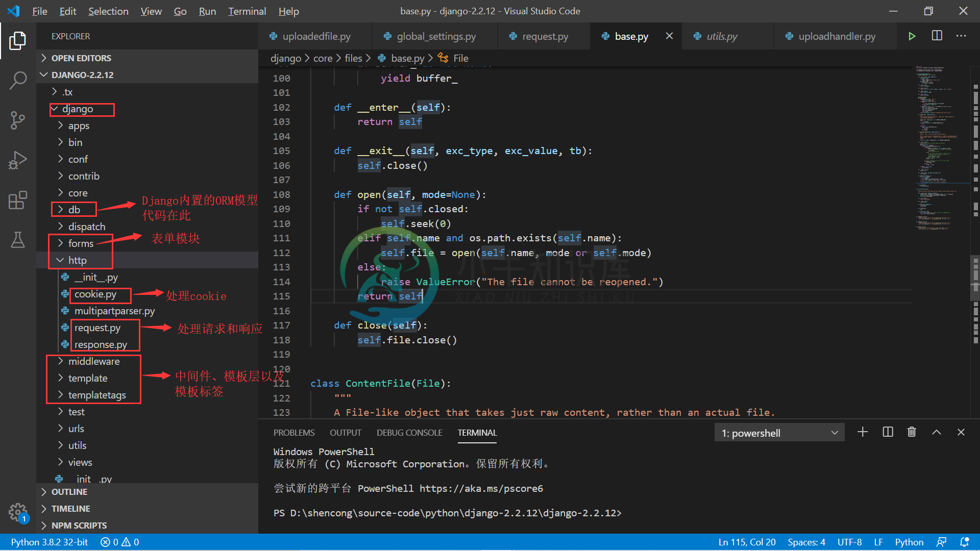Change indentation via Spaces: 4
The height and width of the screenshot is (551, 980).
[806, 542]
